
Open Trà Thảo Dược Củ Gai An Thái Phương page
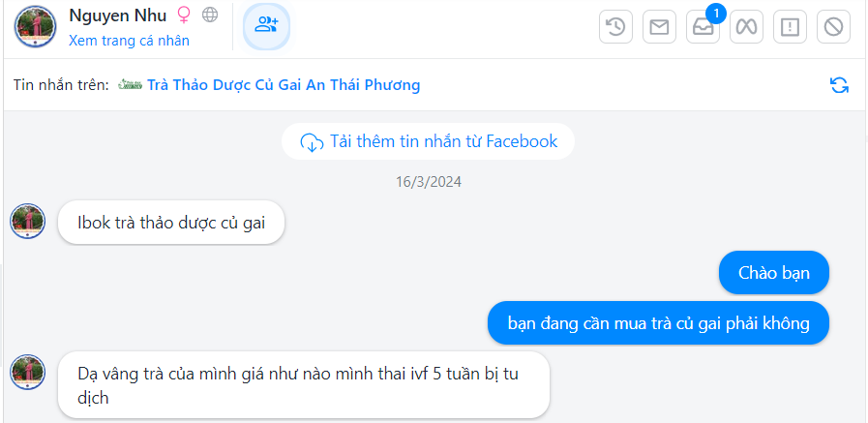click(284, 85)
